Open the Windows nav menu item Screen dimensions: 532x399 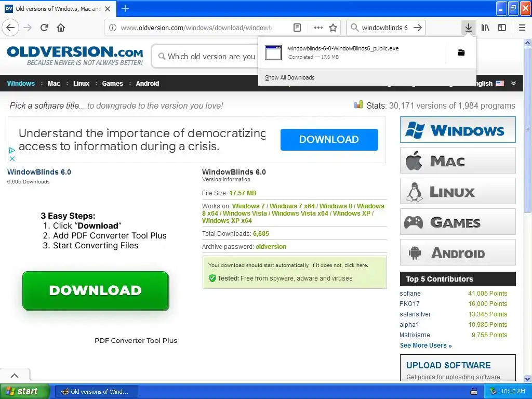click(21, 84)
